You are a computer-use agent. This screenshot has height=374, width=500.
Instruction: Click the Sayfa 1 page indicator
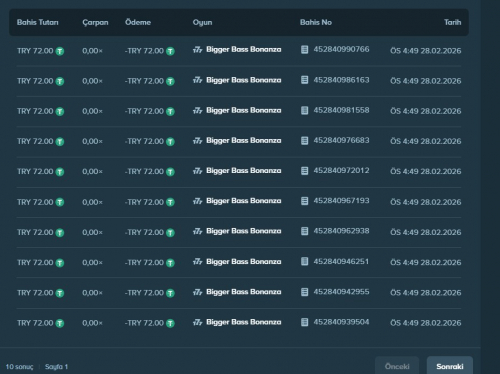coord(56,367)
